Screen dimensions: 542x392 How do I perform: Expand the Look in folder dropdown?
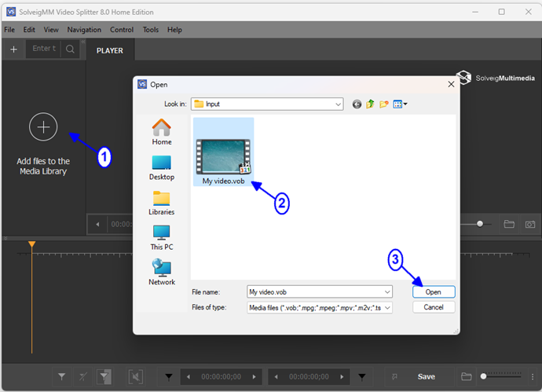[x=338, y=104]
